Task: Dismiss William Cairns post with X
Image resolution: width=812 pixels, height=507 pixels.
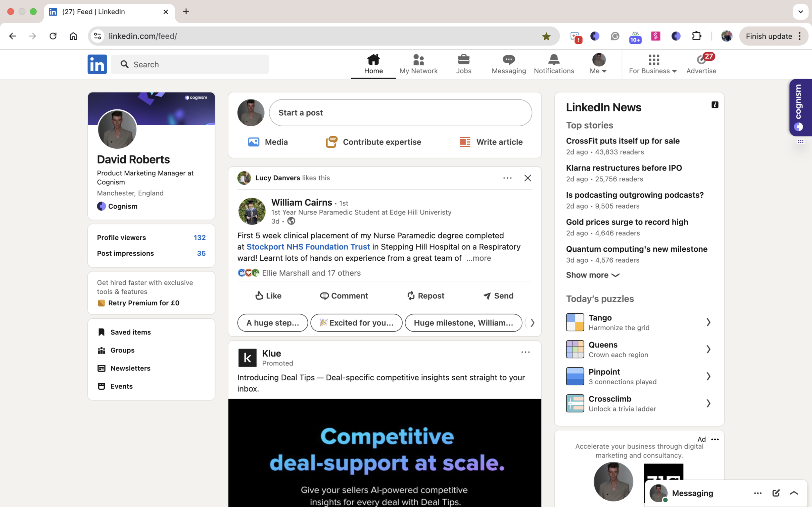Action: 527,178
